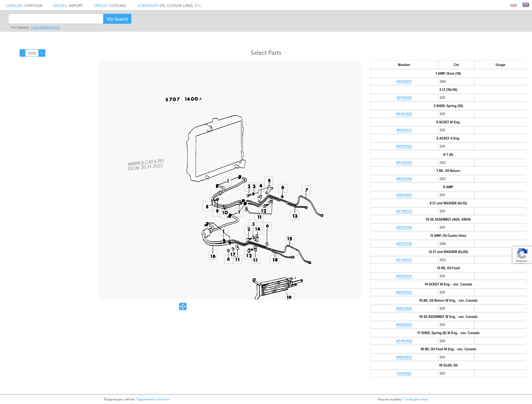The height and width of the screenshot is (404, 532).
Task: Open part number 04318380
Action: point(404,374)
